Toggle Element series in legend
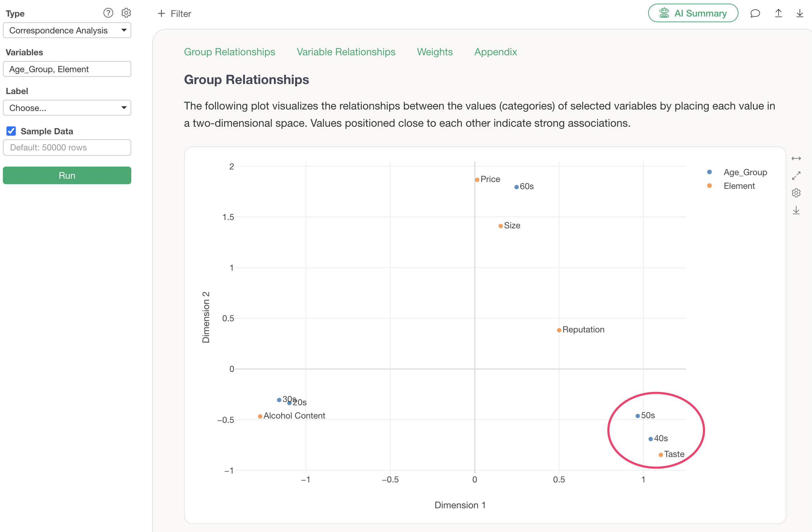 click(x=739, y=186)
